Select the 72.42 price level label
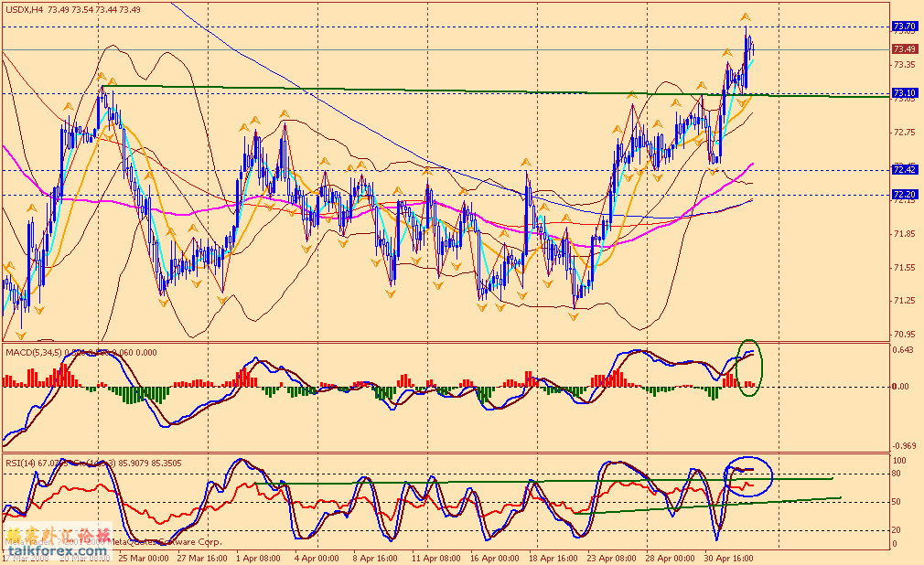924x565 pixels. tap(904, 169)
